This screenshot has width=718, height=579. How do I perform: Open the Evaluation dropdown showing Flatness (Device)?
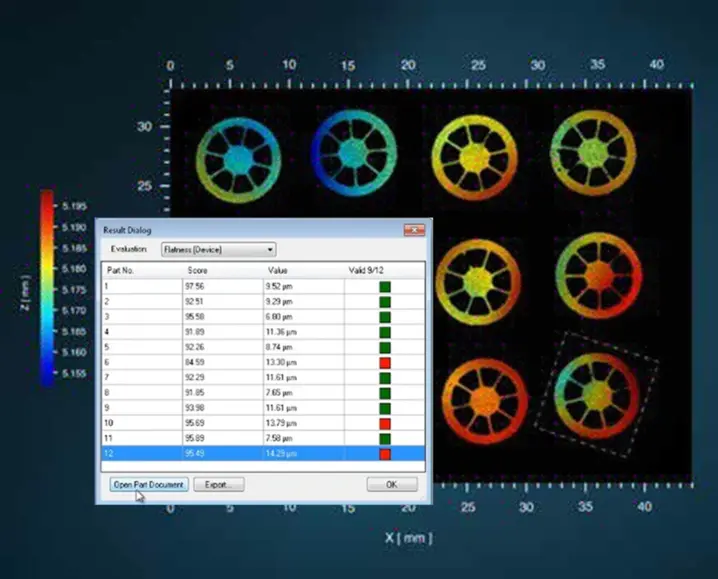pos(218,249)
